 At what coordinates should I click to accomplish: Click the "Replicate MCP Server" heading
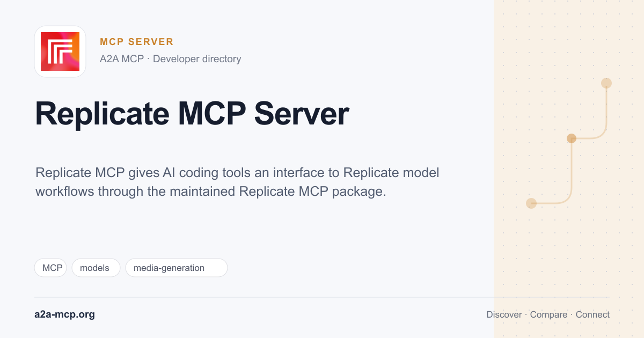[192, 114]
